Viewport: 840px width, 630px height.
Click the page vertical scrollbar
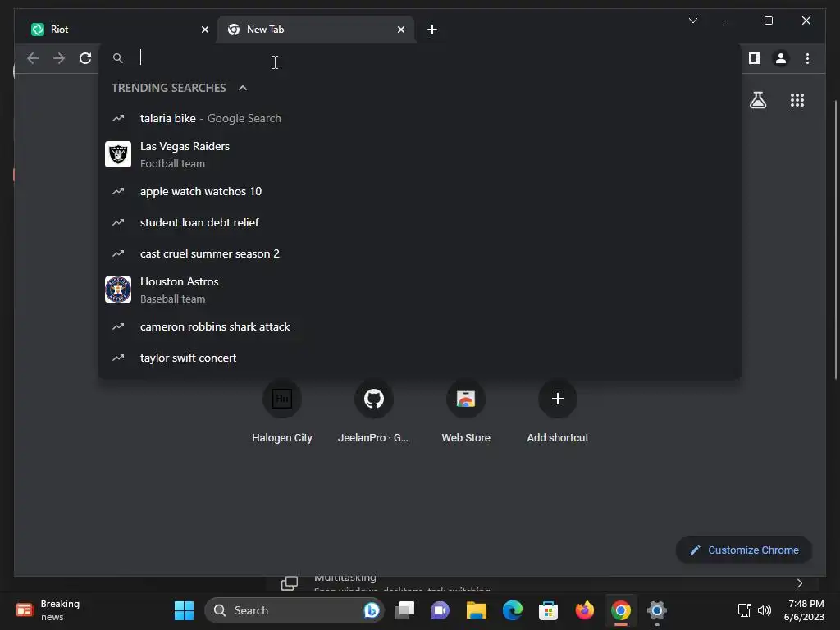(x=836, y=241)
